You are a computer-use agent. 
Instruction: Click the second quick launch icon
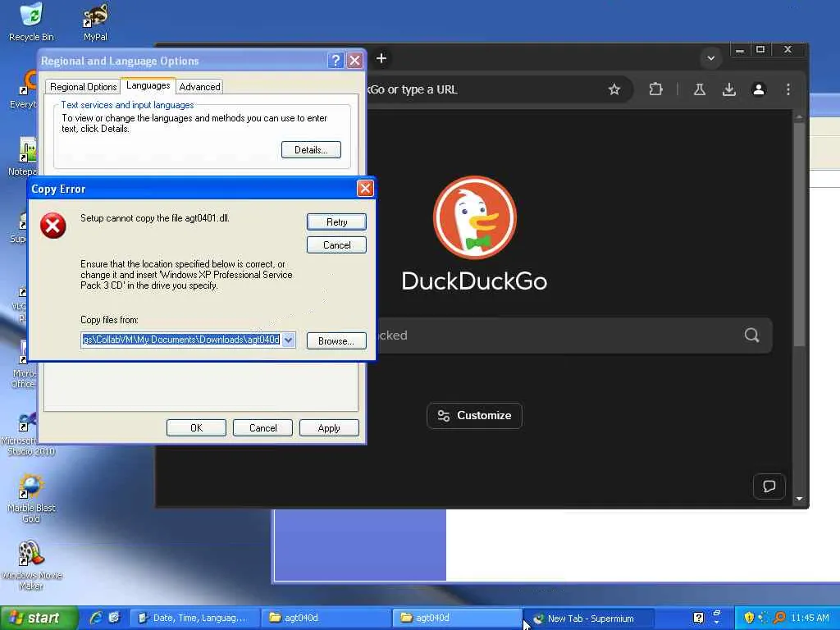[x=114, y=618]
